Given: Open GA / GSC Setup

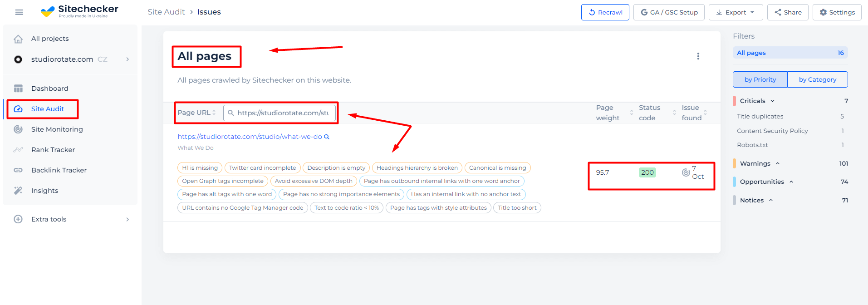Looking at the screenshot, I should [669, 12].
